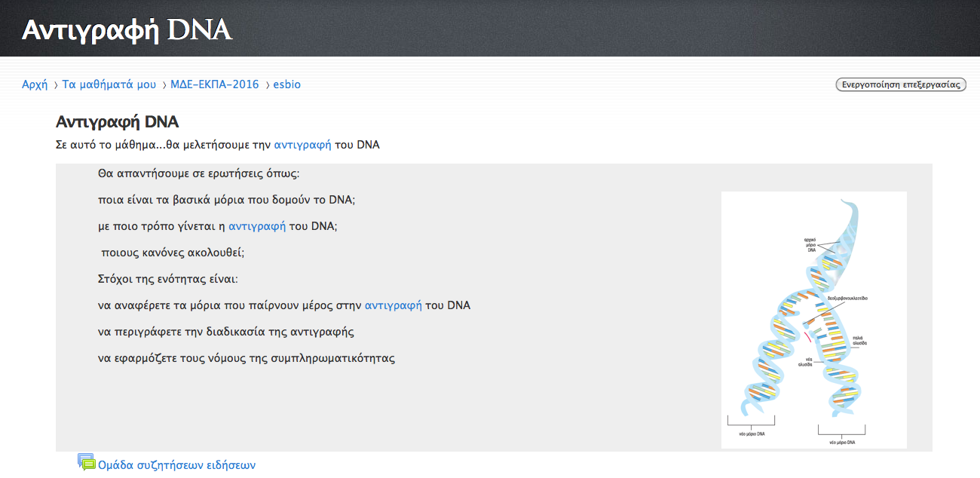Screen dimensions: 980x478
Task: Click αντιγραφή link in 'να αναφέρετε τα μόρια' line
Action: [x=393, y=305]
